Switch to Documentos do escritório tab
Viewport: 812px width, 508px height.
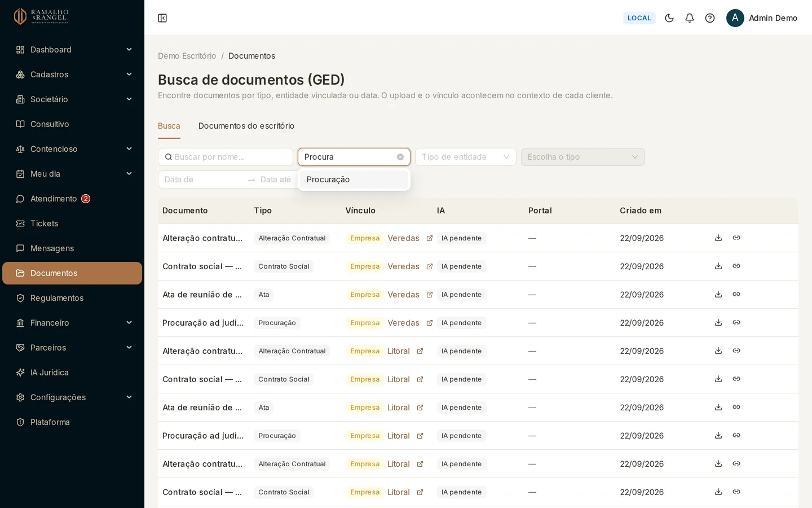[246, 126]
